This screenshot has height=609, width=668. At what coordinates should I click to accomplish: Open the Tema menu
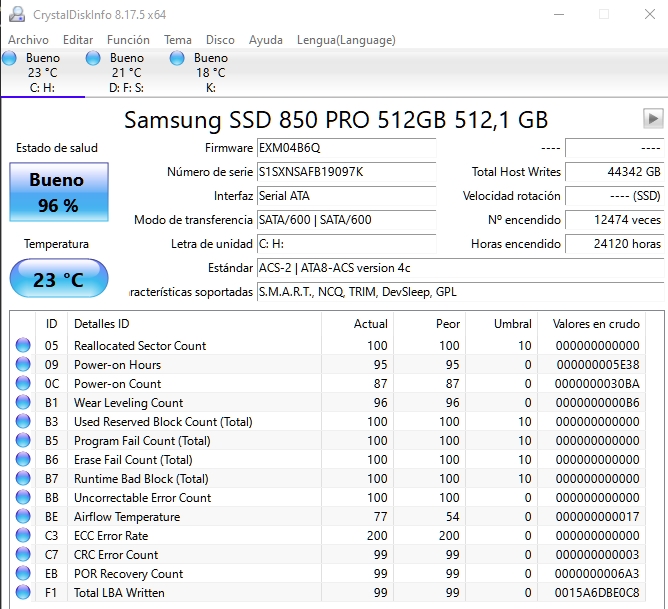(x=178, y=40)
